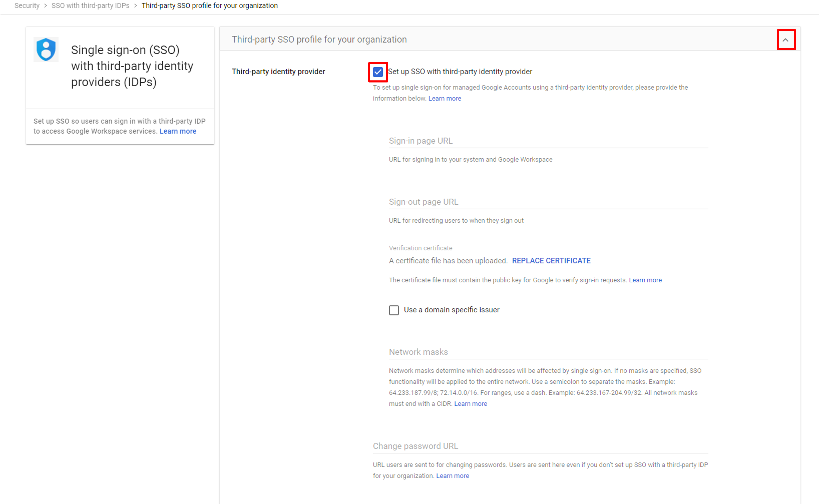Viewport: 819px width, 504px height.
Task: Click the current page breadcrumb text
Action: 210,6
